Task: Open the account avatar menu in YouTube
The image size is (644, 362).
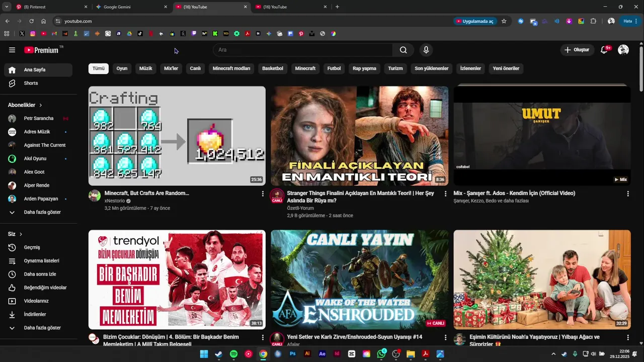Action: click(x=623, y=50)
